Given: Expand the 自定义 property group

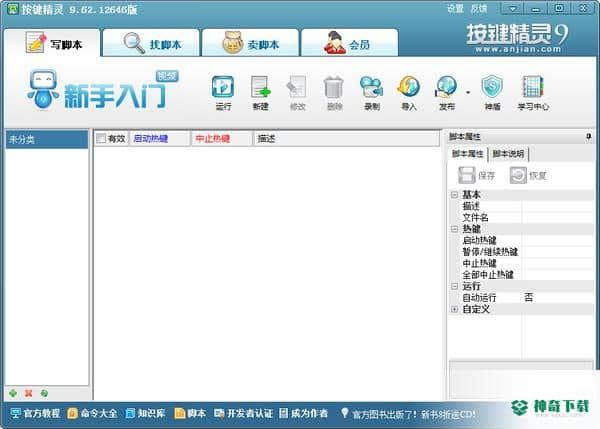Looking at the screenshot, I should pos(454,309).
